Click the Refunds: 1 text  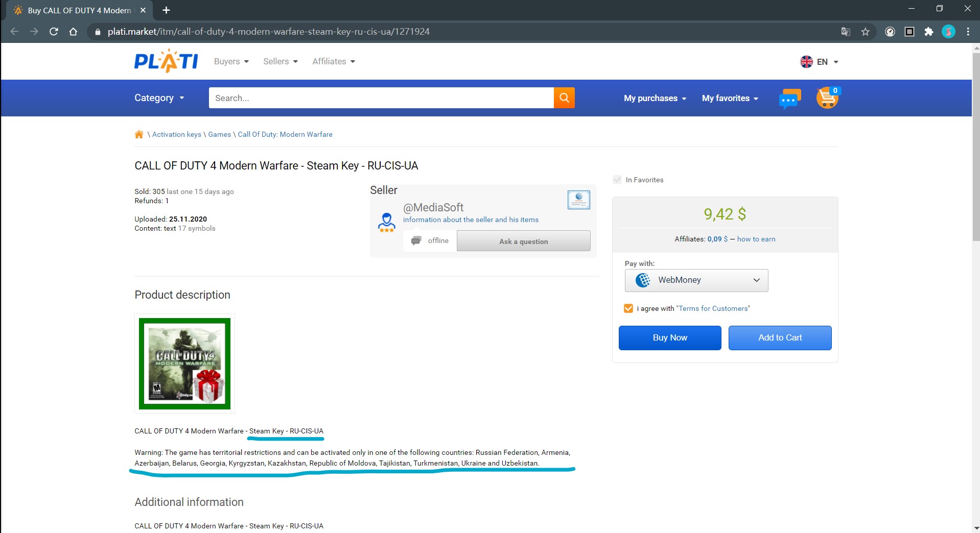(x=151, y=201)
